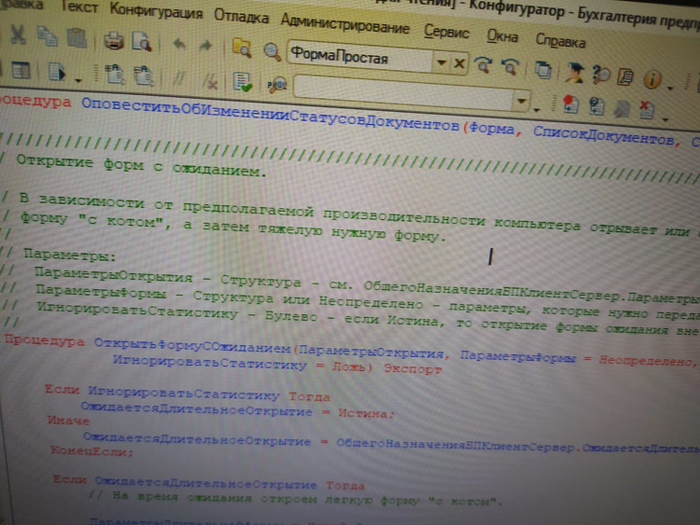
Task: Click the Info icon in toolbar
Action: pos(653,79)
